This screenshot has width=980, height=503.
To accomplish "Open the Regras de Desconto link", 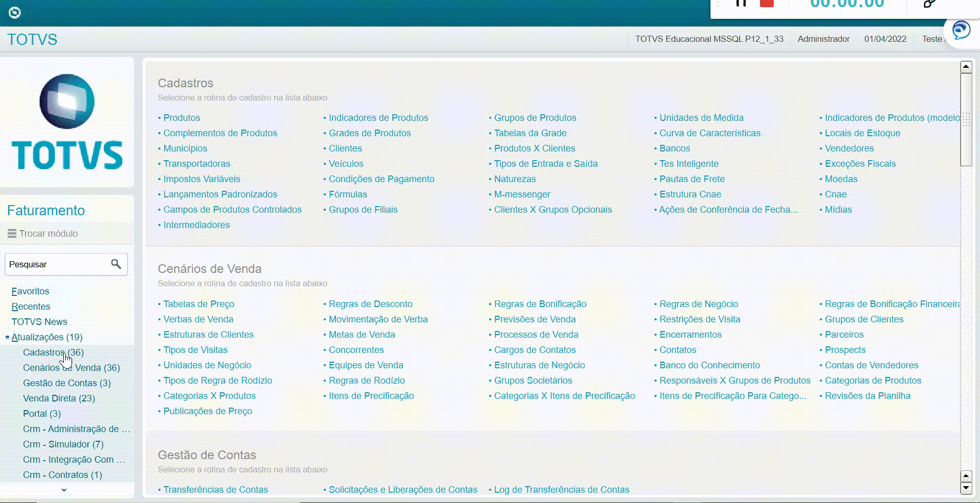I will [x=371, y=304].
